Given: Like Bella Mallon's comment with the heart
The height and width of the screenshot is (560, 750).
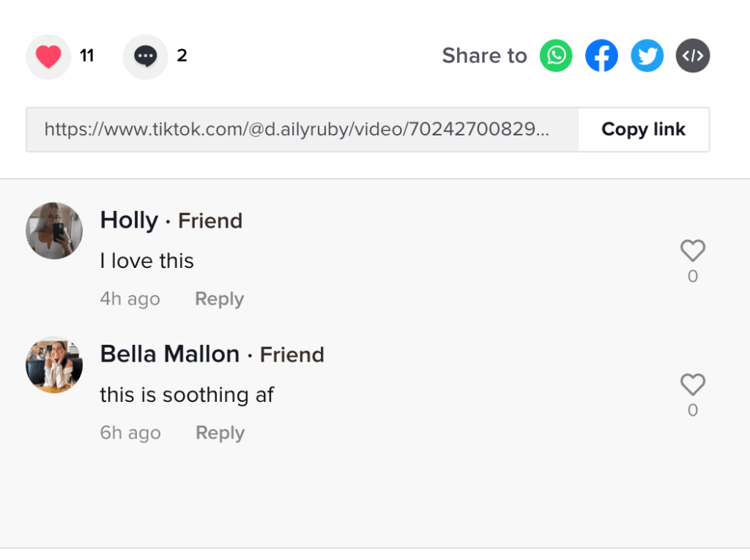Looking at the screenshot, I should 692,385.
